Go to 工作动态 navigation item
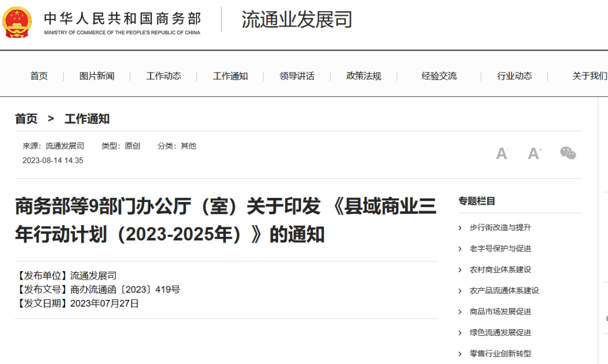 tap(164, 76)
